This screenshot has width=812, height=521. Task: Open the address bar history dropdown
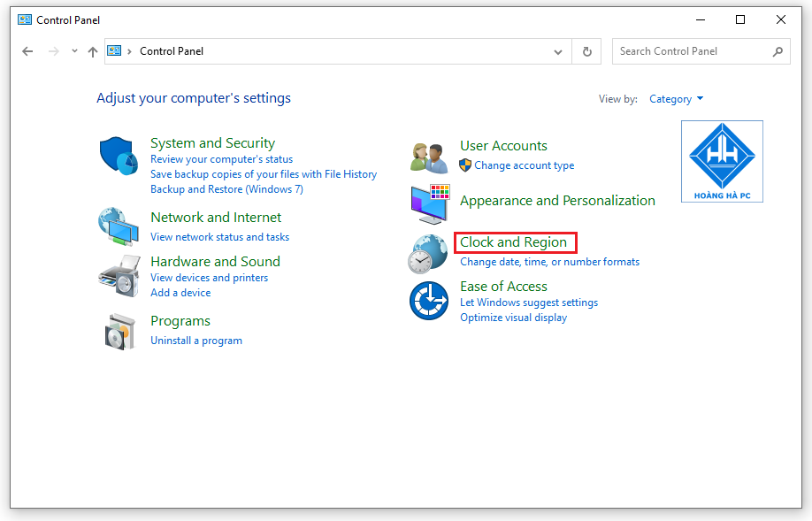(558, 50)
